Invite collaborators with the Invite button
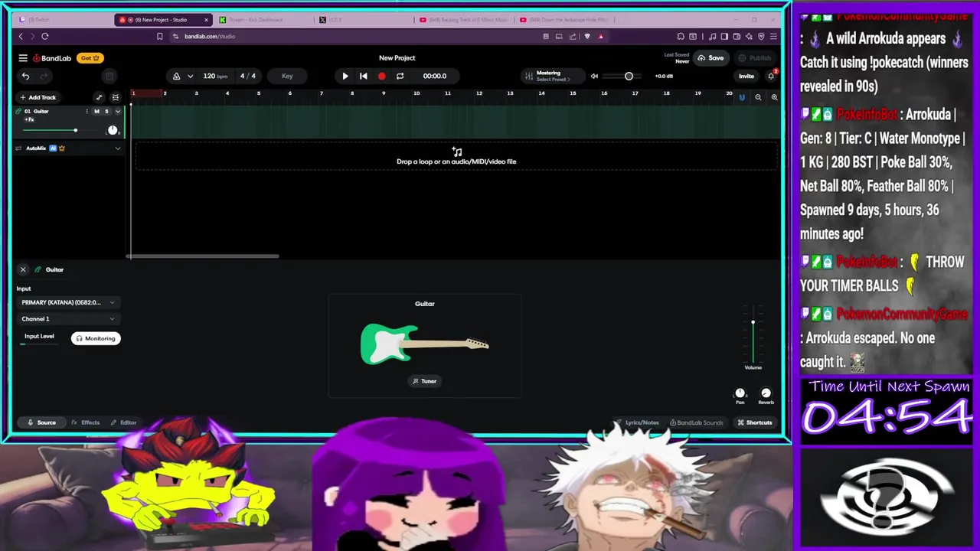980x551 pixels. pos(746,76)
